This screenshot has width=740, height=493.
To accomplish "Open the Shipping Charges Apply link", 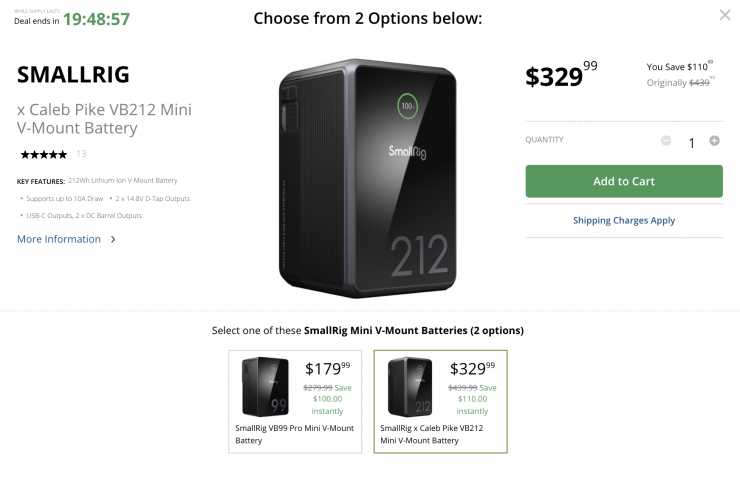I will coord(623,220).
